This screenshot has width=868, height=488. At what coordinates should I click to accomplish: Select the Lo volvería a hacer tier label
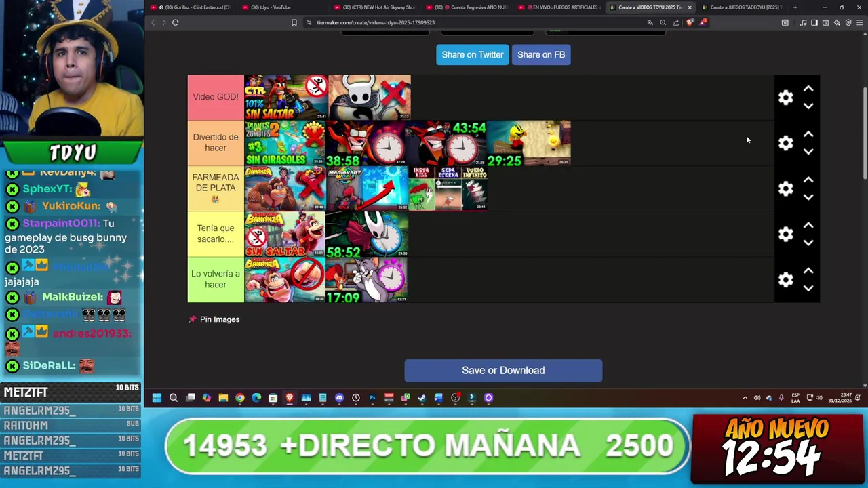click(216, 279)
